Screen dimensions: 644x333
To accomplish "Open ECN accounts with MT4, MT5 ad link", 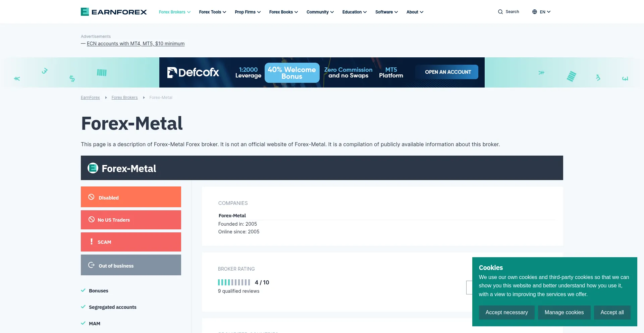I will tap(136, 44).
